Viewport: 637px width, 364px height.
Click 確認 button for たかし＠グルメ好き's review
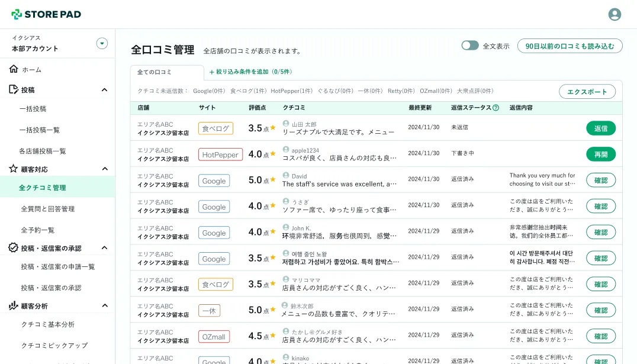(601, 336)
